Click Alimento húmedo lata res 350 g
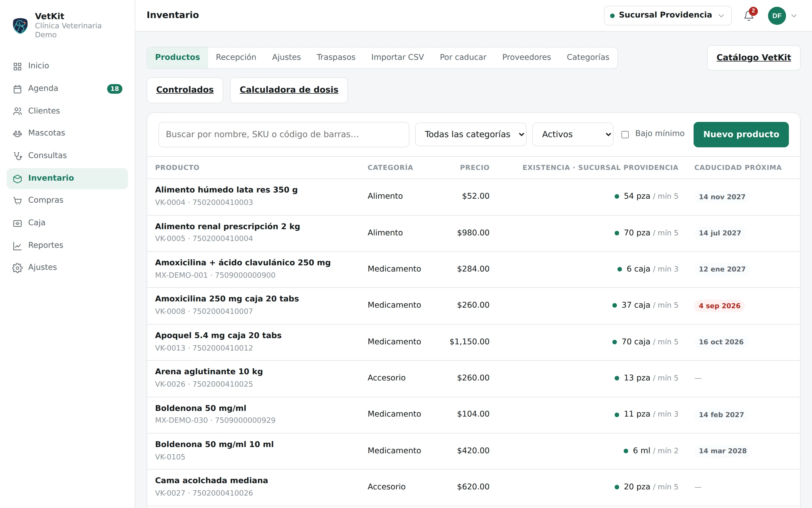The image size is (812, 508). pos(226,190)
